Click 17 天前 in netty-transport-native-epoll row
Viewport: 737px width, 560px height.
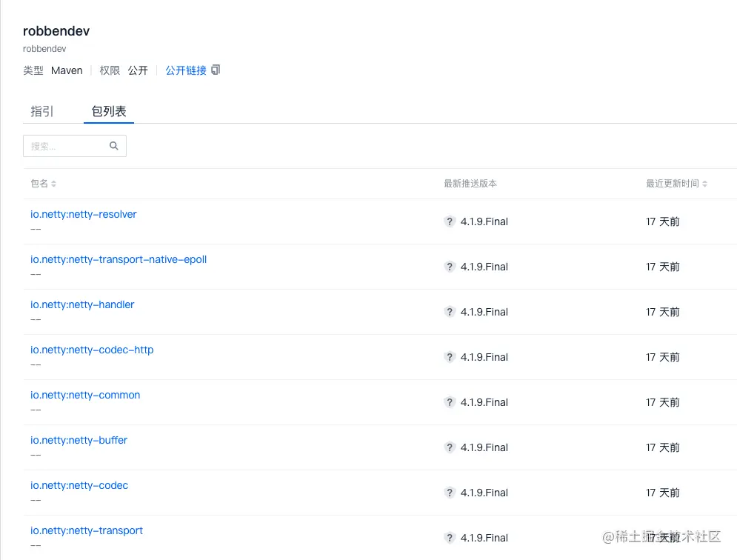663,267
